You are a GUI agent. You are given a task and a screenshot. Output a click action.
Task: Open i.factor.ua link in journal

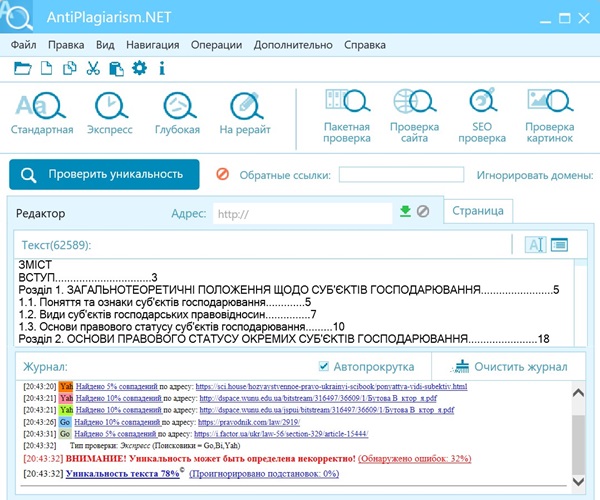click(281, 434)
